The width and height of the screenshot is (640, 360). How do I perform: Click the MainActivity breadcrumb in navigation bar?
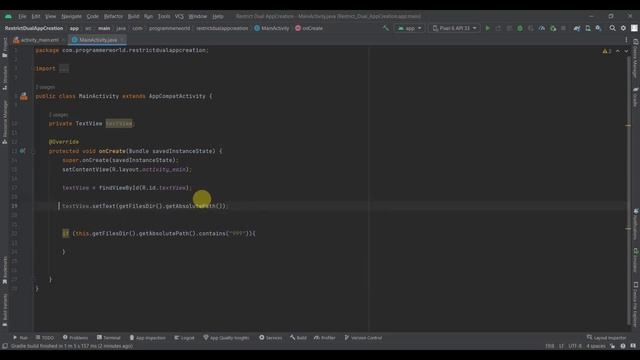(272, 28)
